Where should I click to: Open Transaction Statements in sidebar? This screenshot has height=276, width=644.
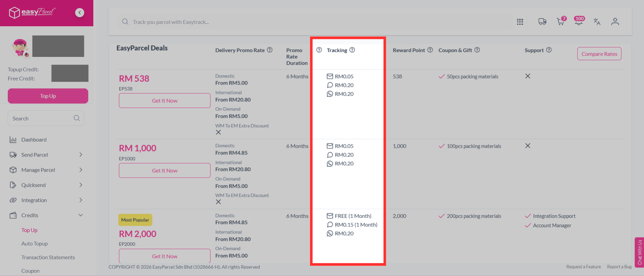click(48, 257)
